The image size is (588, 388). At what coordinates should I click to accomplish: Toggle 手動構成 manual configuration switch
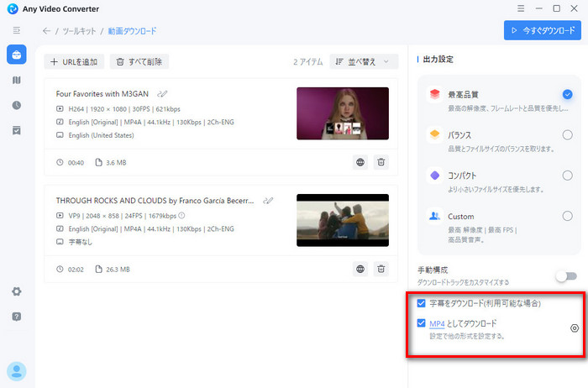(x=567, y=276)
